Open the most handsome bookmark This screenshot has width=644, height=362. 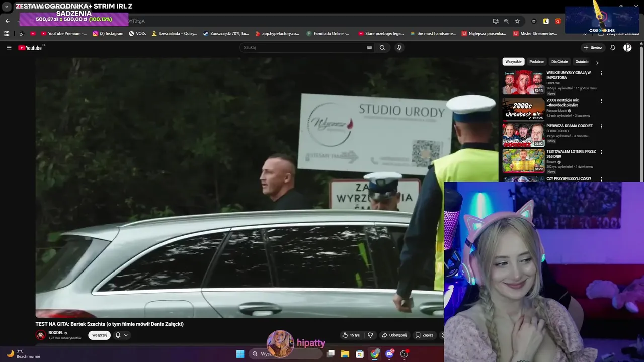click(433, 34)
